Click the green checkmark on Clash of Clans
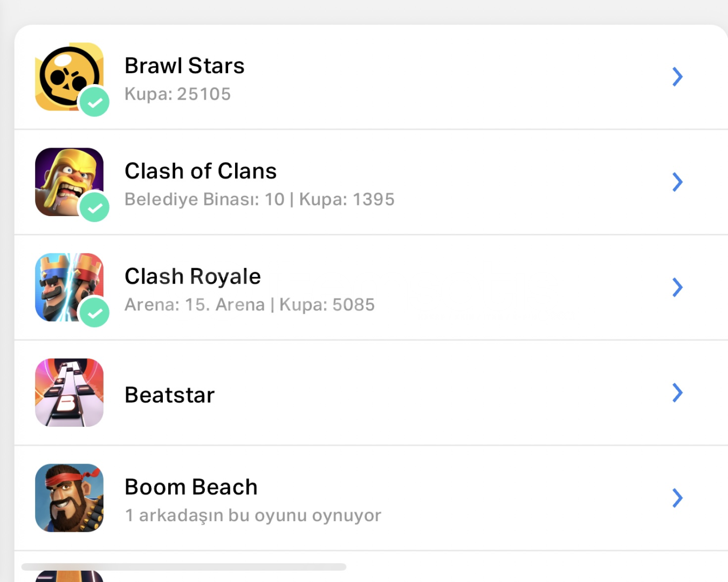The width and height of the screenshot is (728, 582). 95,207
